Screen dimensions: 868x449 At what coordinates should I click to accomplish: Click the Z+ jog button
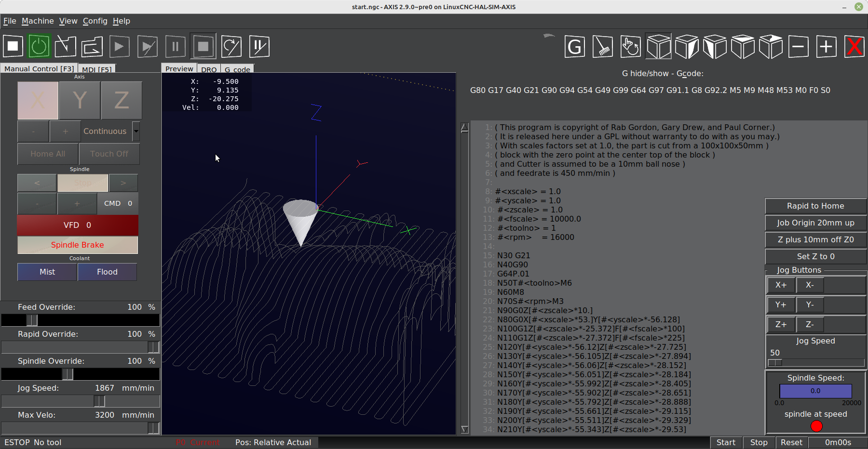coord(781,324)
